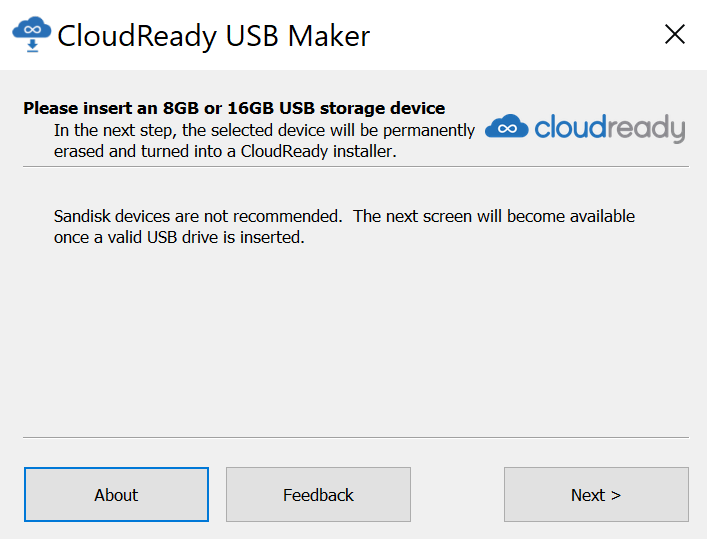The width and height of the screenshot is (707, 539).
Task: Click the bold 'Please insert an 8GB or 16GB' heading
Action: tap(234, 108)
